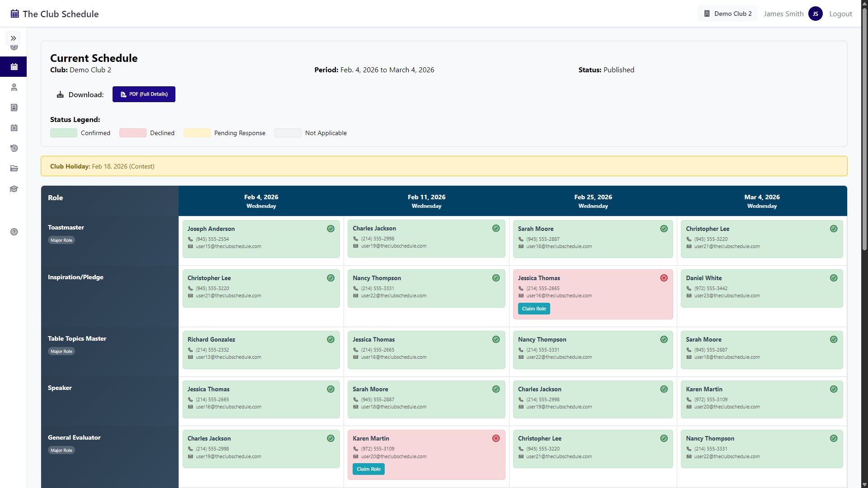This screenshot has width=868, height=488.
Task: Claim role for Jessica Thomas Inspiration/Pledge
Action: click(533, 309)
